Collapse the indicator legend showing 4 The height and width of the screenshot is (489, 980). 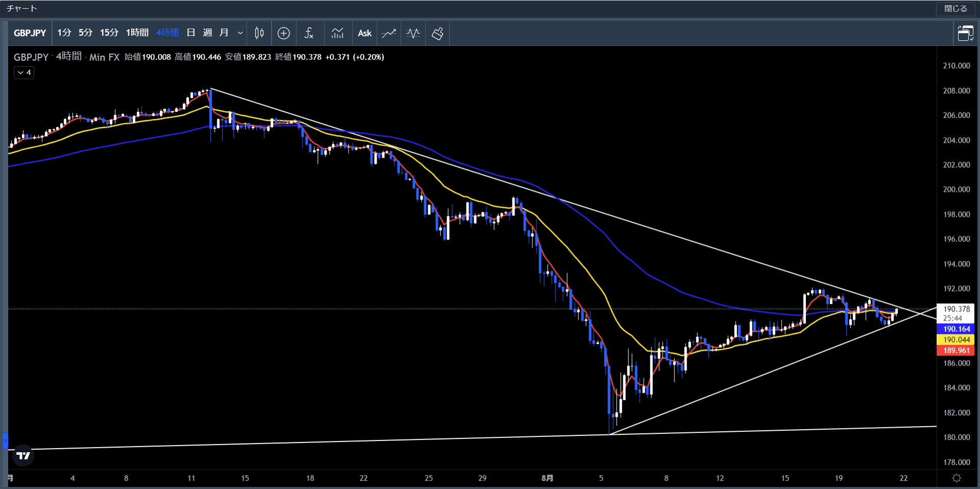pyautogui.click(x=24, y=72)
